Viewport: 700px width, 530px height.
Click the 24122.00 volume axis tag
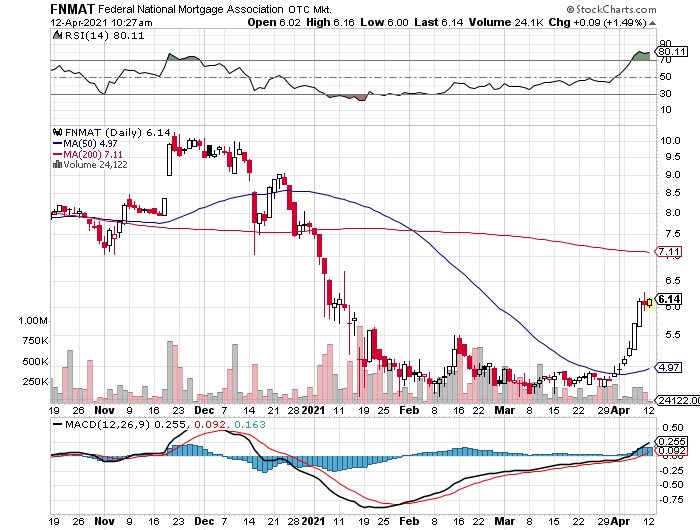(x=678, y=401)
